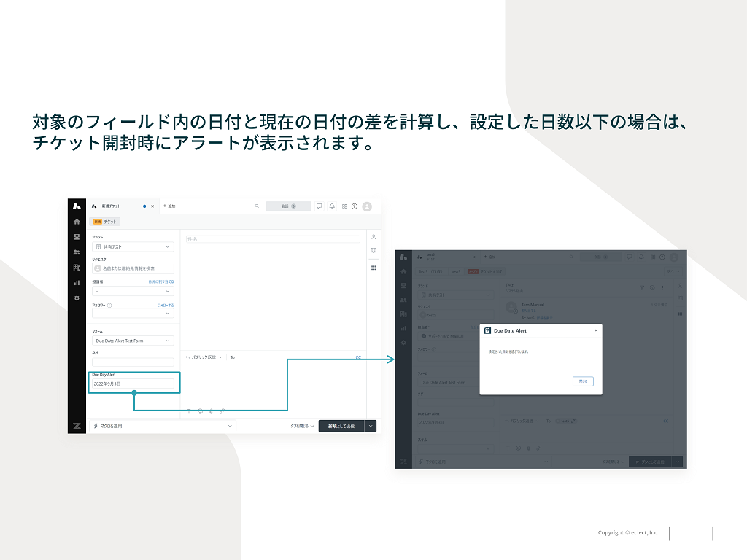Expand the arrow beside 新規として送信
This screenshot has width=747, height=560.
(371, 426)
